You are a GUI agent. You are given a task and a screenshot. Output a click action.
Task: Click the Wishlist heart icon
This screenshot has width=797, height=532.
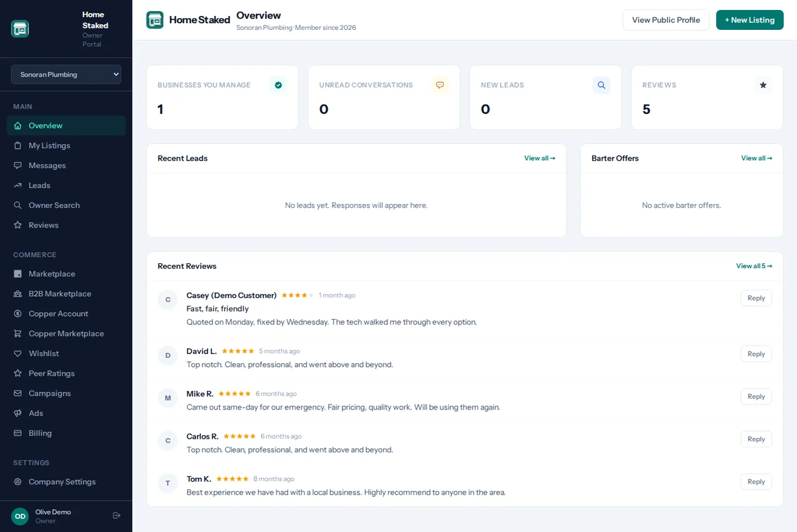[x=17, y=353]
